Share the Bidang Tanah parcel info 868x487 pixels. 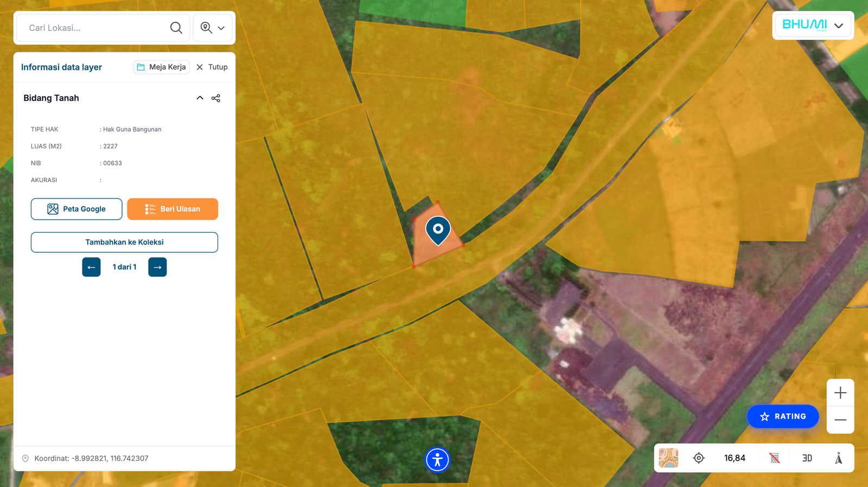click(216, 98)
